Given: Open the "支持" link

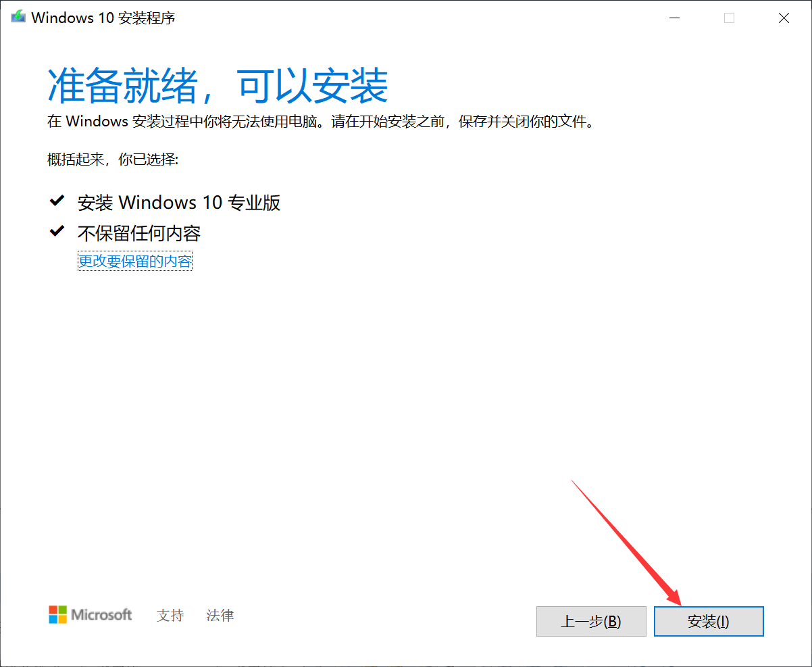Looking at the screenshot, I should tap(170, 616).
